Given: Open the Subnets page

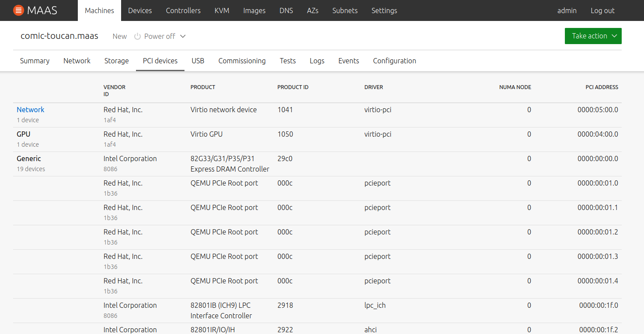Looking at the screenshot, I should coord(345,10).
